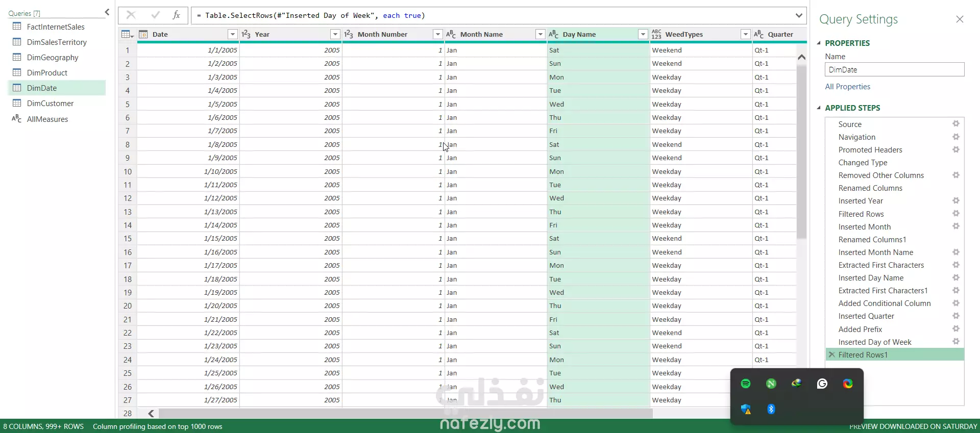
Task: Open Windows Security shield tray icon
Action: [746, 409]
